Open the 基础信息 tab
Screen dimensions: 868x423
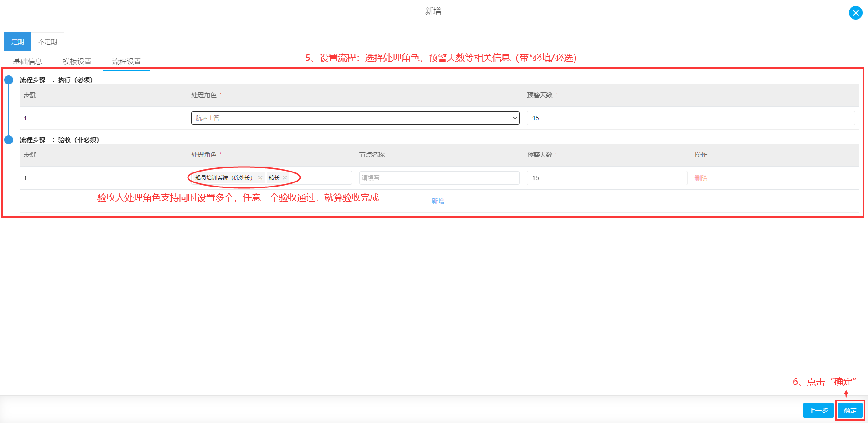[28, 61]
